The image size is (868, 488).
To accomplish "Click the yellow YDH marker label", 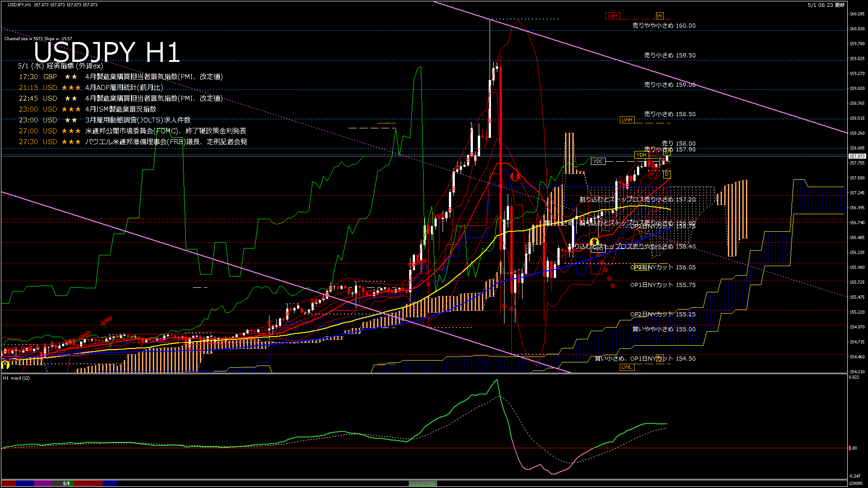I will [641, 155].
